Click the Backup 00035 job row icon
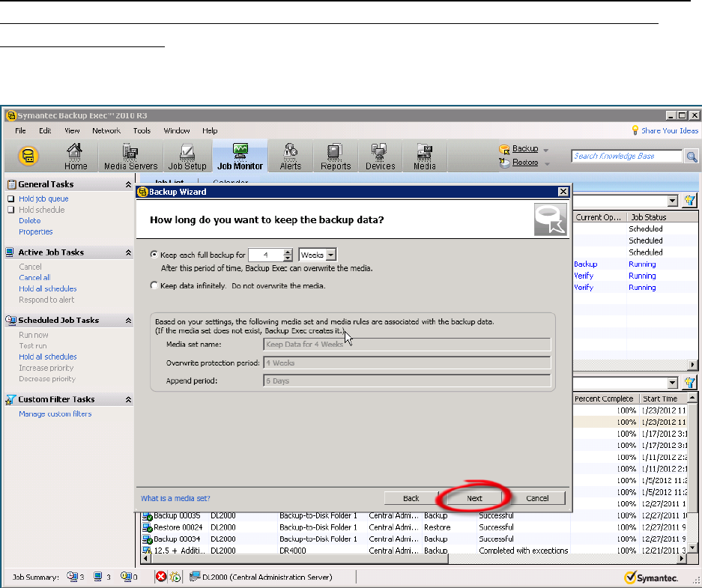Image resolution: width=702 pixels, height=588 pixels. (148, 516)
